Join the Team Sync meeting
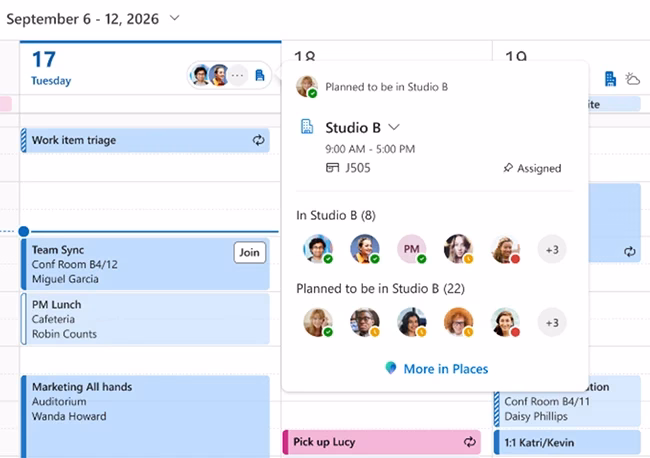 click(250, 252)
